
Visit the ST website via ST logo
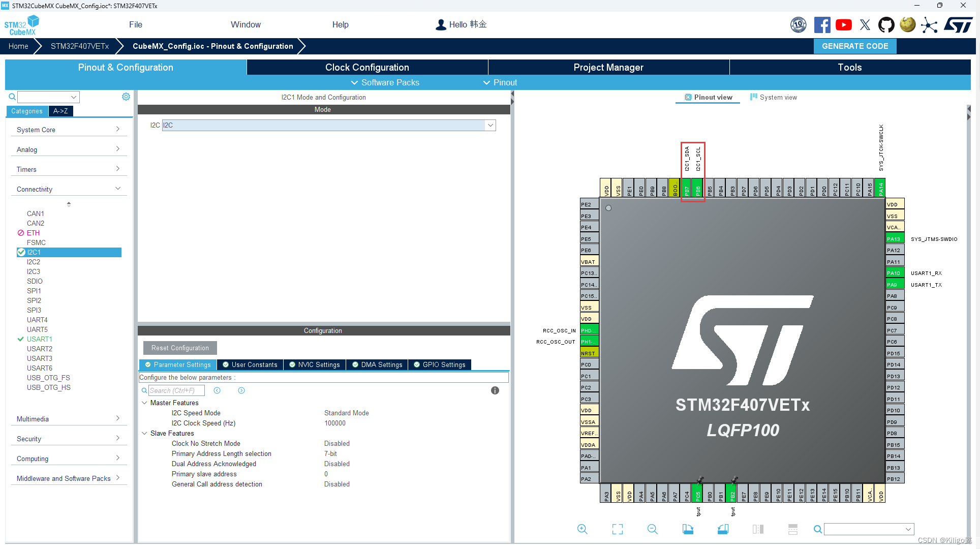tap(959, 24)
